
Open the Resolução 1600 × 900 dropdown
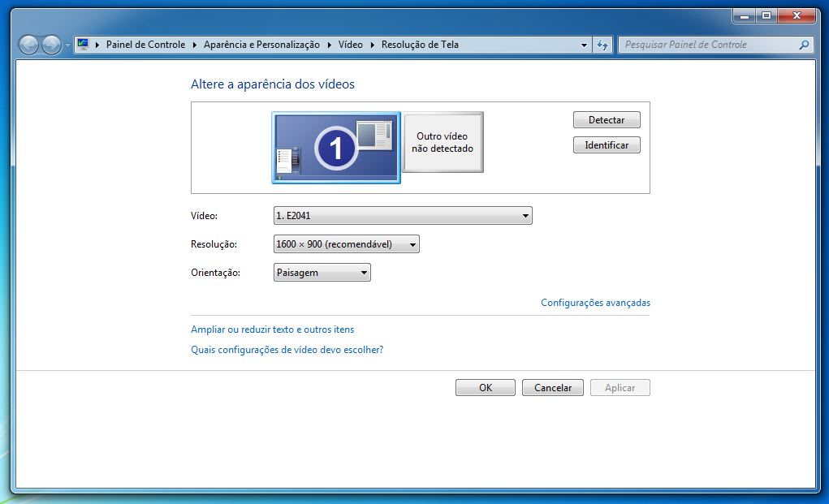tap(347, 244)
